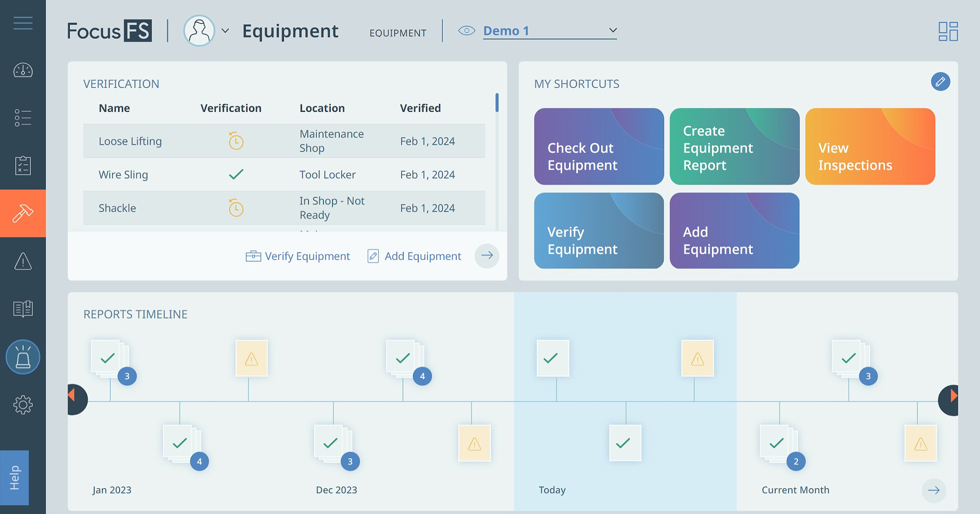Open the list icon in sidebar
The height and width of the screenshot is (514, 980).
point(23,118)
